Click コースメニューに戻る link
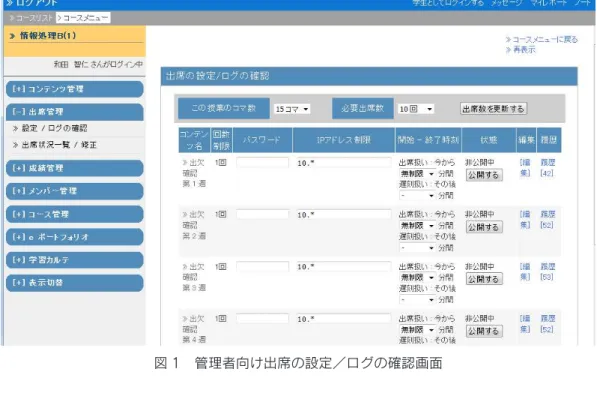This screenshot has height=393, width=597. click(x=541, y=39)
